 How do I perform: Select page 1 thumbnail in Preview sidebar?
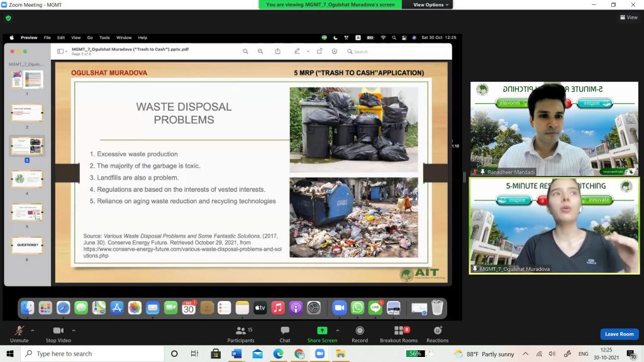27,80
